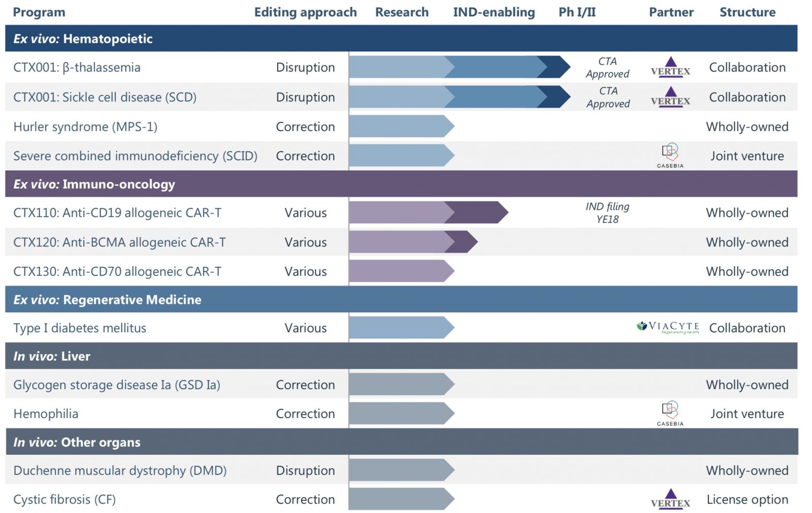Click the Vertex logo in the Cystic fibrosis row
The width and height of the screenshot is (812, 513).
pos(670,499)
